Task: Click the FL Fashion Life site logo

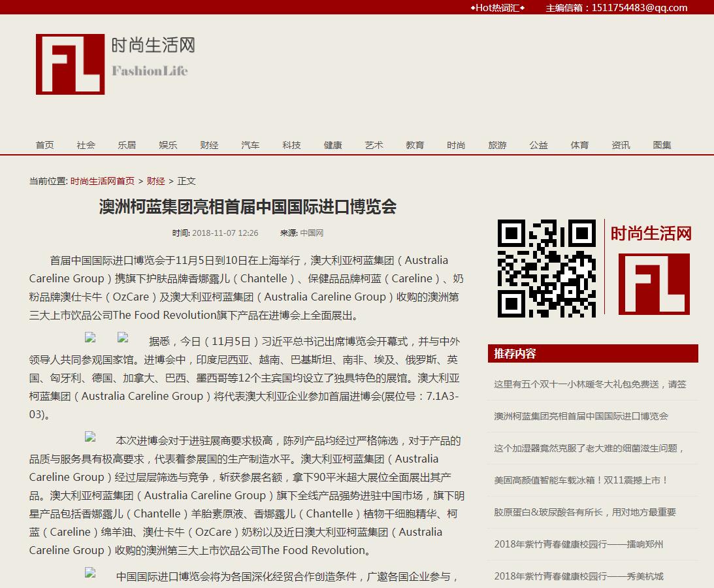Action: coord(116,64)
